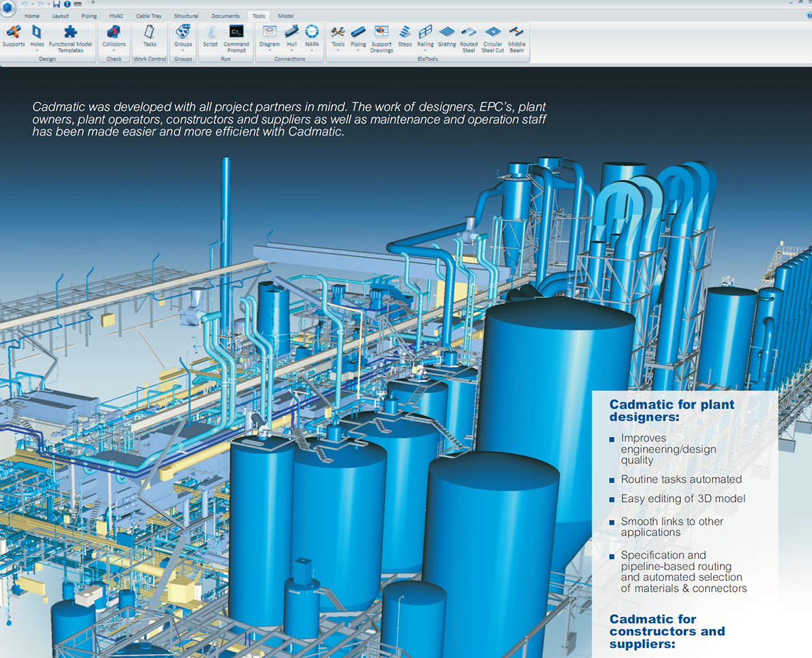The width and height of the screenshot is (812, 658).
Task: Switch to the Documents ribbon tab
Action: pos(225,16)
